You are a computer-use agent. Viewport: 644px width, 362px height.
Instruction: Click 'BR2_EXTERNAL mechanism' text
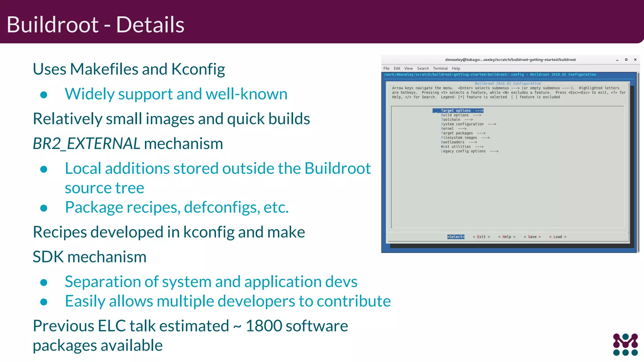(x=128, y=144)
